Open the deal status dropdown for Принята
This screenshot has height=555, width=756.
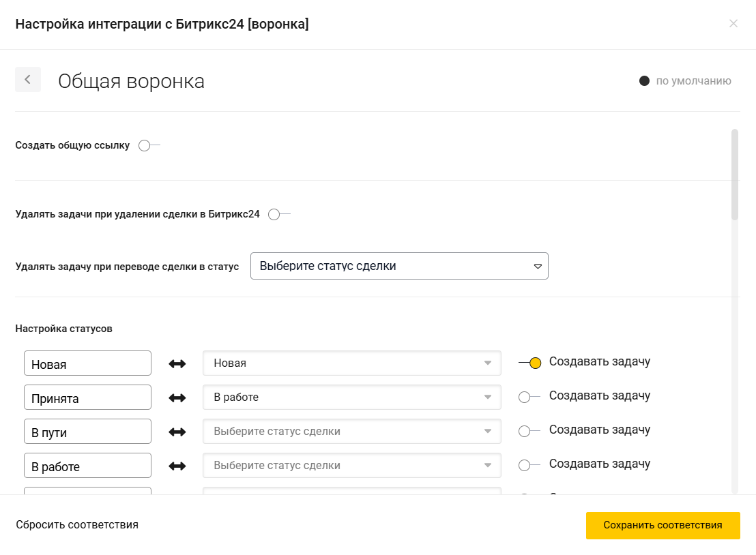click(x=352, y=397)
